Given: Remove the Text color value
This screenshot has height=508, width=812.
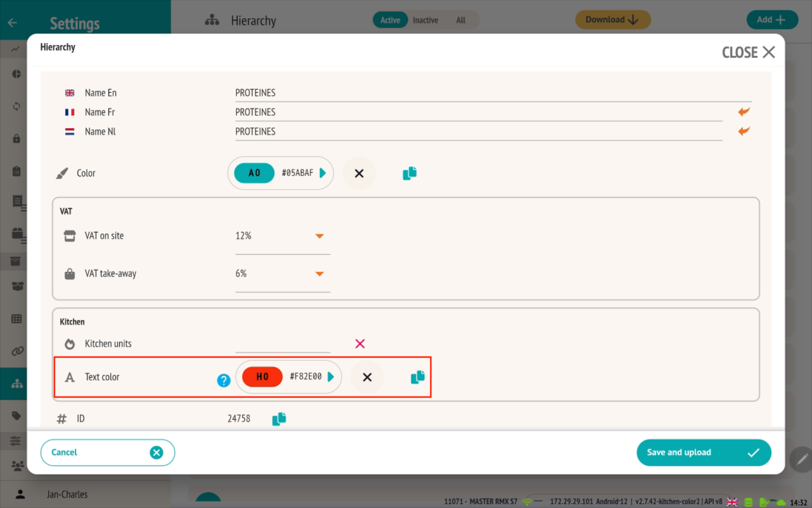Looking at the screenshot, I should (367, 377).
